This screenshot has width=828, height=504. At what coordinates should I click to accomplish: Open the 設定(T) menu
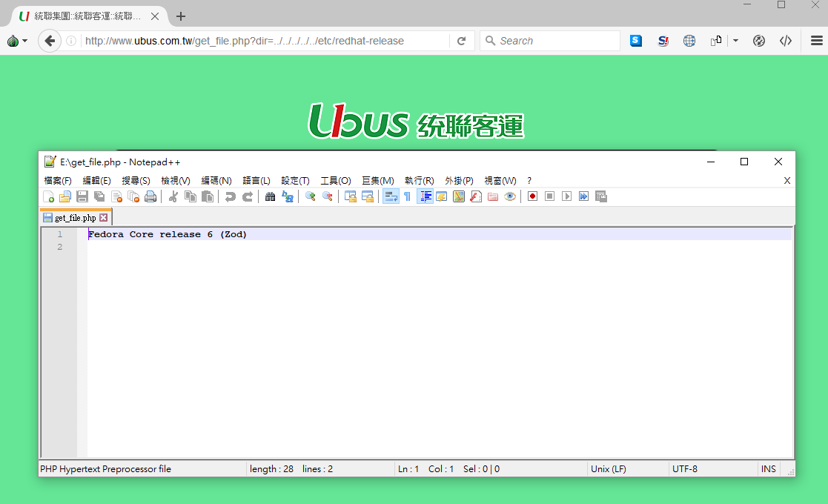(x=295, y=181)
